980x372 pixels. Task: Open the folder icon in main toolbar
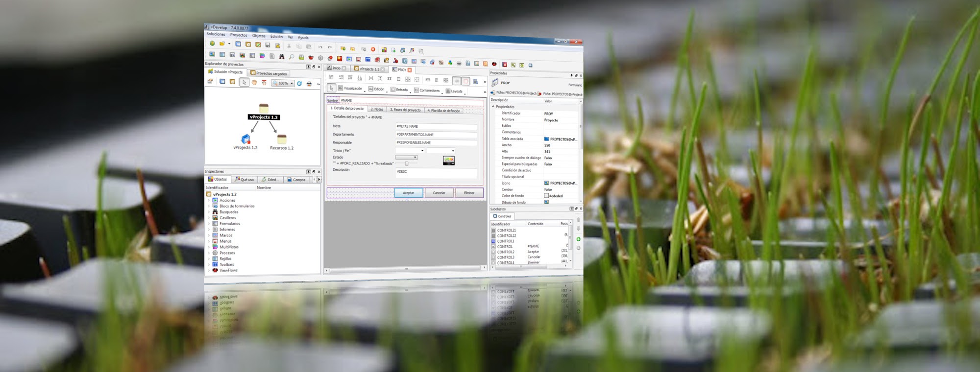click(x=222, y=44)
